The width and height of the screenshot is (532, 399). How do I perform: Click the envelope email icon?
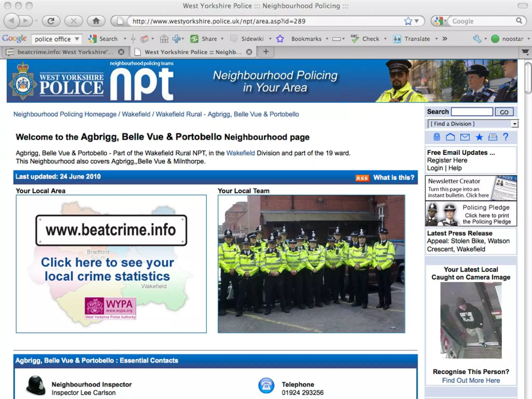tap(465, 137)
